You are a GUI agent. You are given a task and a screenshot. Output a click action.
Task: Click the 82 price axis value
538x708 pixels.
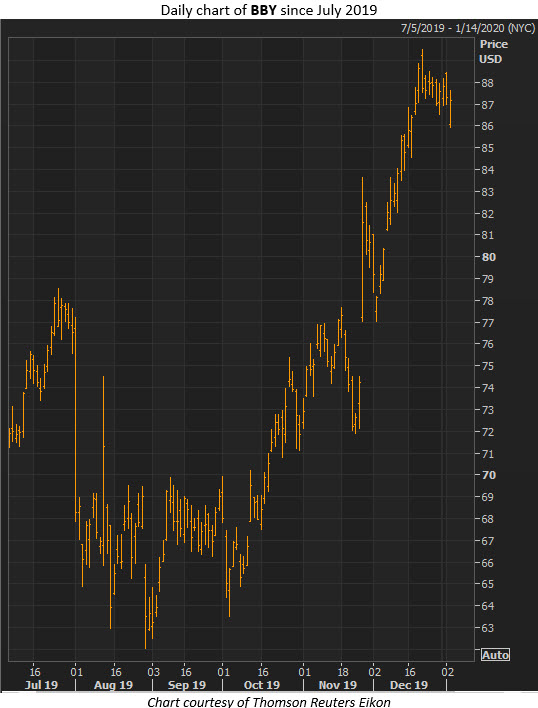[488, 214]
